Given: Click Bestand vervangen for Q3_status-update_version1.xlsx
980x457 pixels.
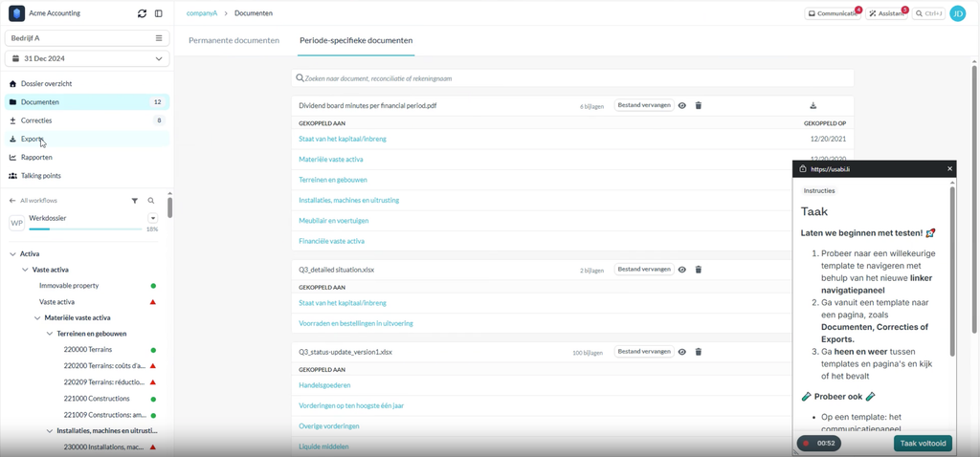Looking at the screenshot, I should tap(644, 352).
